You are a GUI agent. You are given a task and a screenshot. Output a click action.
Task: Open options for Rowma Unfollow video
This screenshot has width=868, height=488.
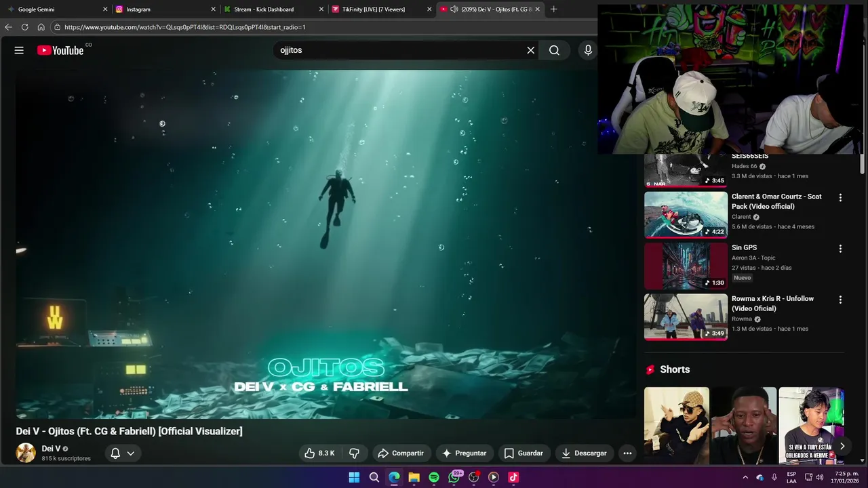coord(840,300)
